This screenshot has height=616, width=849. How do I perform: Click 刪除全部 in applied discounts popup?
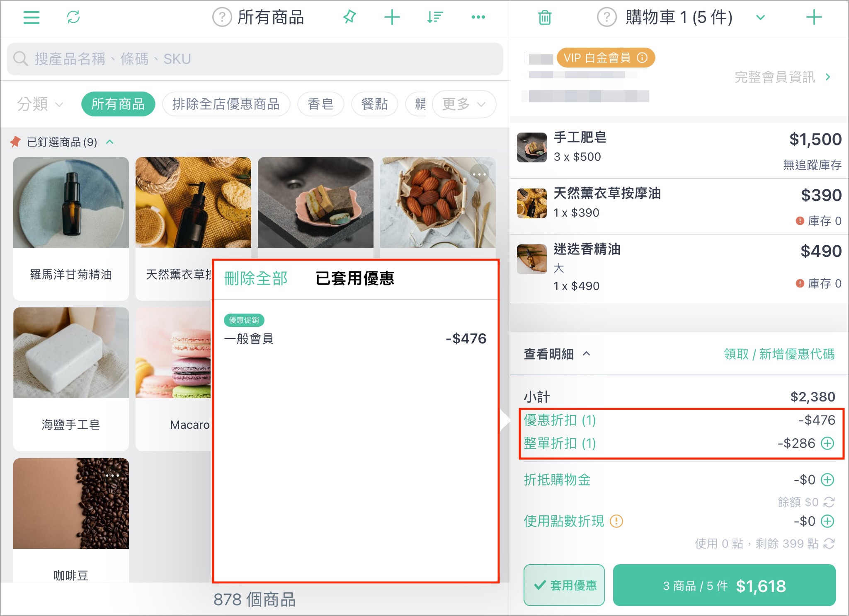[256, 278]
